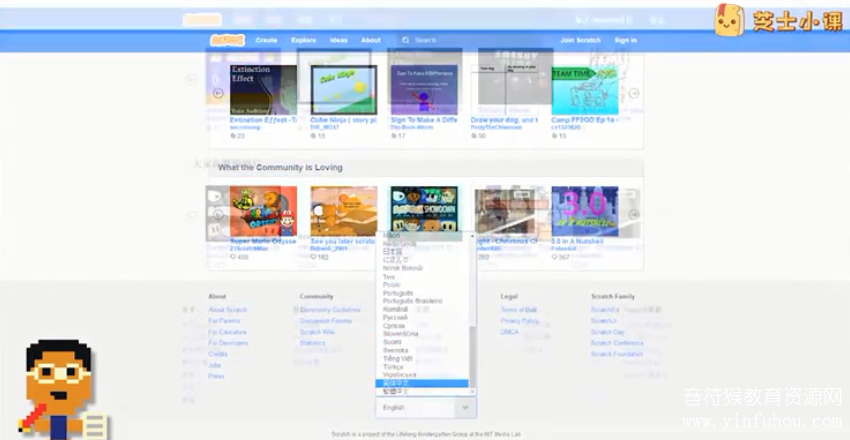The image size is (850, 440).
Task: Choose Slovenščina in the language list
Action: [x=422, y=334]
